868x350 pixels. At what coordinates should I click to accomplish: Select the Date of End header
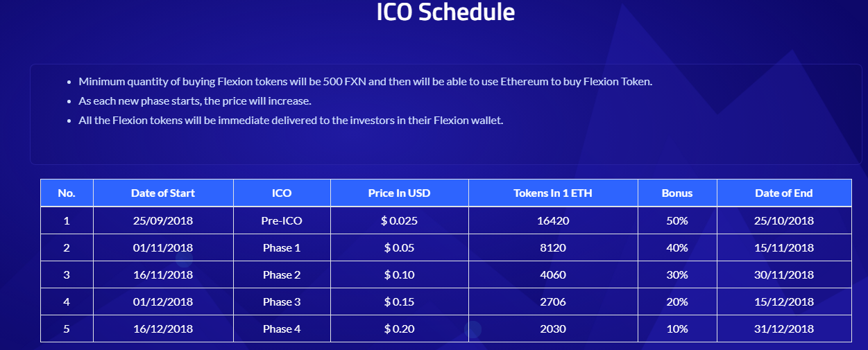[784, 193]
